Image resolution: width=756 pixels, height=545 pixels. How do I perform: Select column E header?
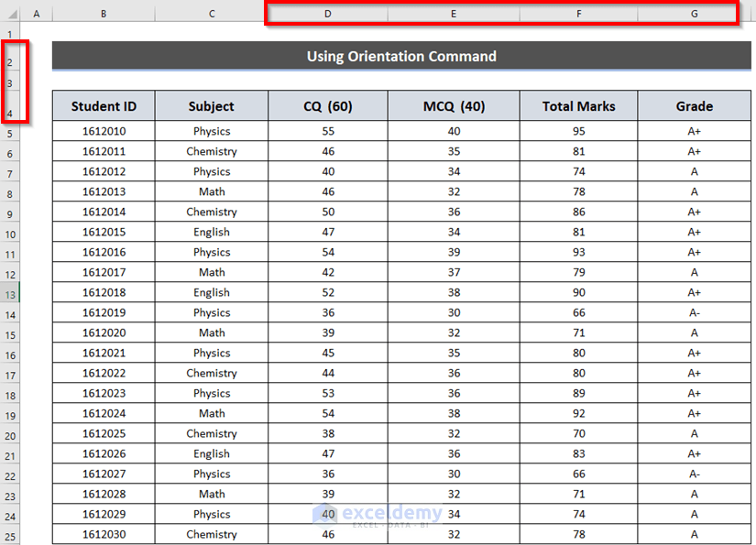[x=454, y=14]
